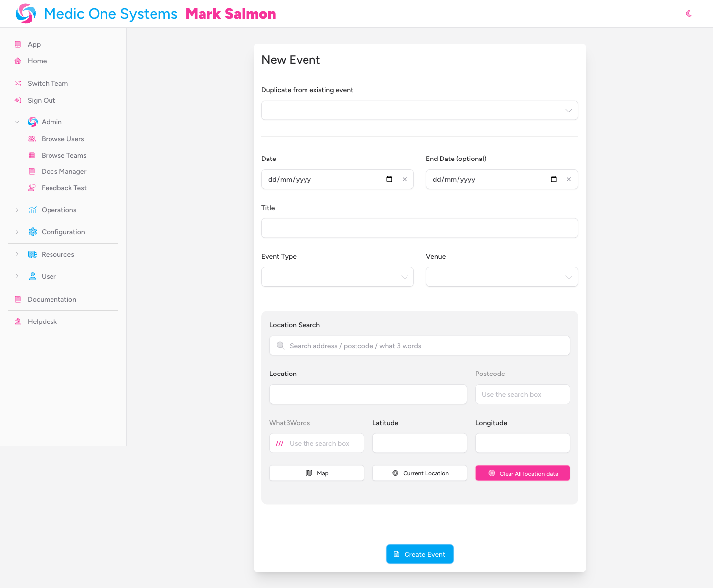Collapse the Admin section
713x588 pixels.
[17, 122]
